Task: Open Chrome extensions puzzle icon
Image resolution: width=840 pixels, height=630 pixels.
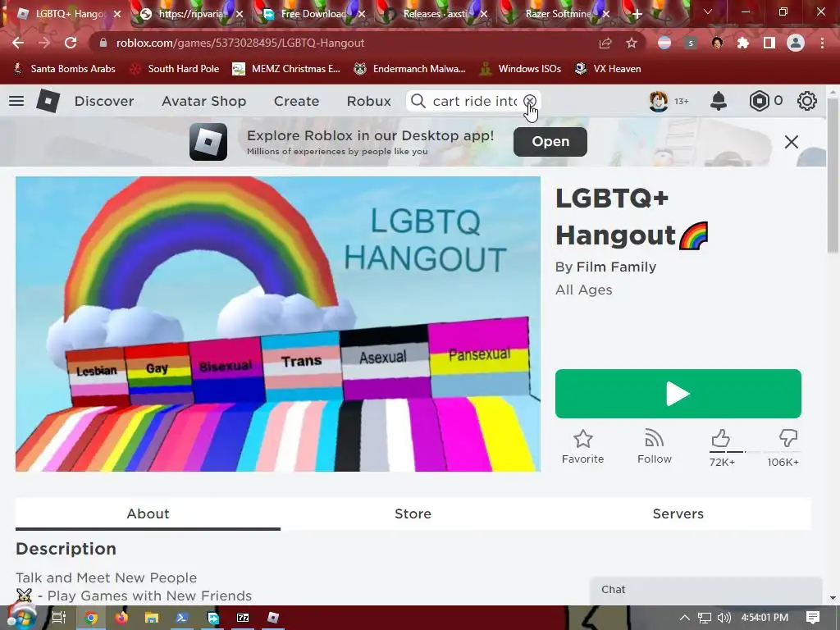Action: click(x=742, y=43)
